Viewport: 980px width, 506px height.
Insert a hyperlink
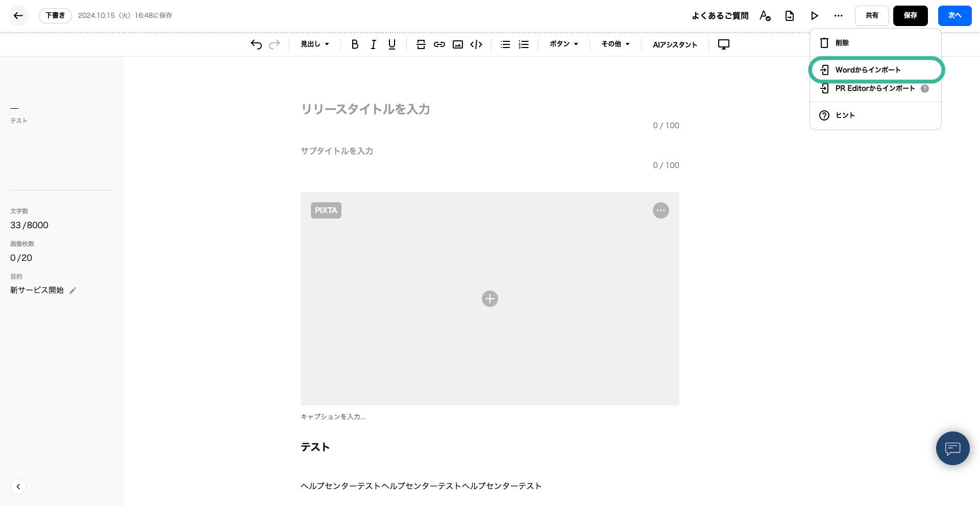pos(439,44)
